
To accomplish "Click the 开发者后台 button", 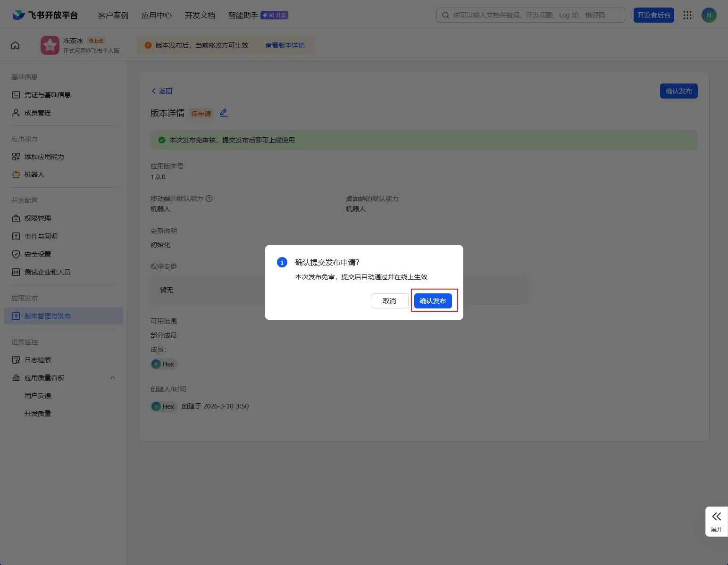I will point(653,15).
